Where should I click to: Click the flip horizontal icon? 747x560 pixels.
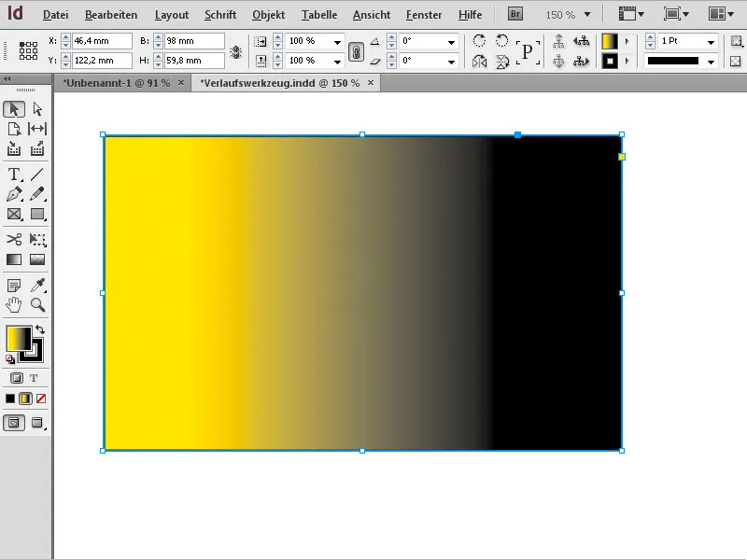[x=479, y=62]
